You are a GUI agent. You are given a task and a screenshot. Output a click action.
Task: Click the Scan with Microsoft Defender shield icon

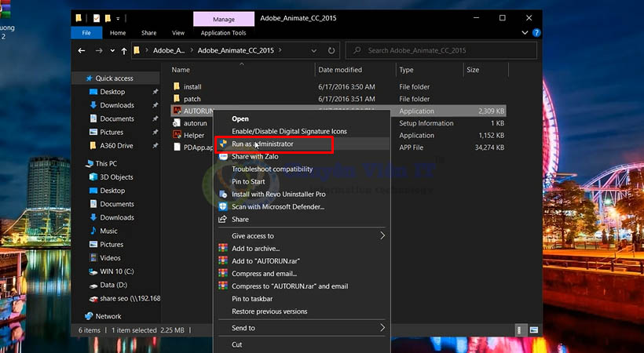(224, 207)
